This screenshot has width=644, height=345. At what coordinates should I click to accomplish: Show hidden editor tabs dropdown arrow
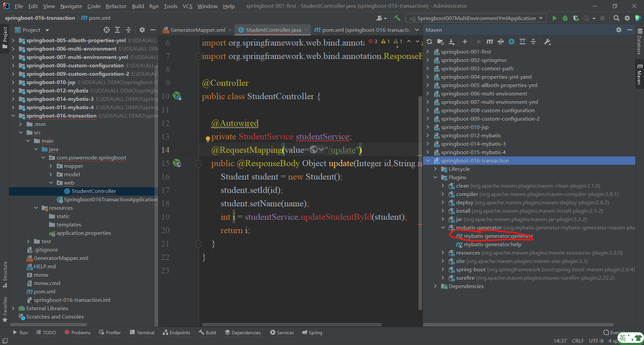(x=417, y=30)
